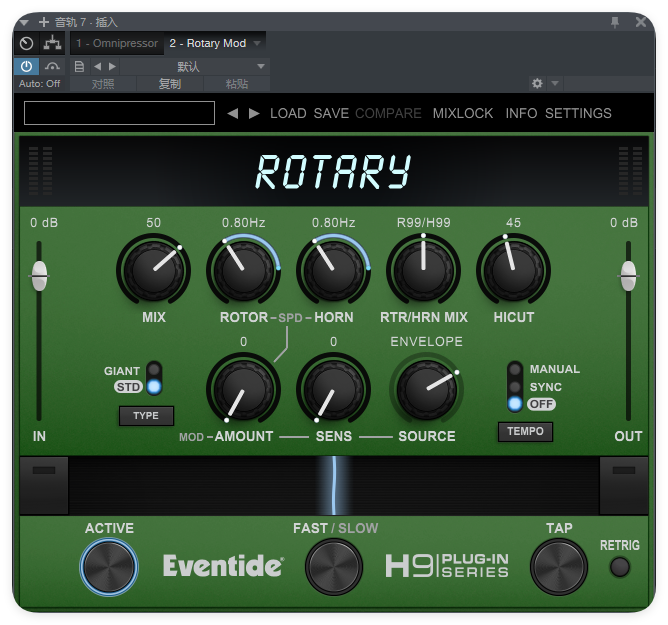Click the 对照 compare button
Image resolution: width=668 pixels, height=625 pixels.
tap(103, 84)
